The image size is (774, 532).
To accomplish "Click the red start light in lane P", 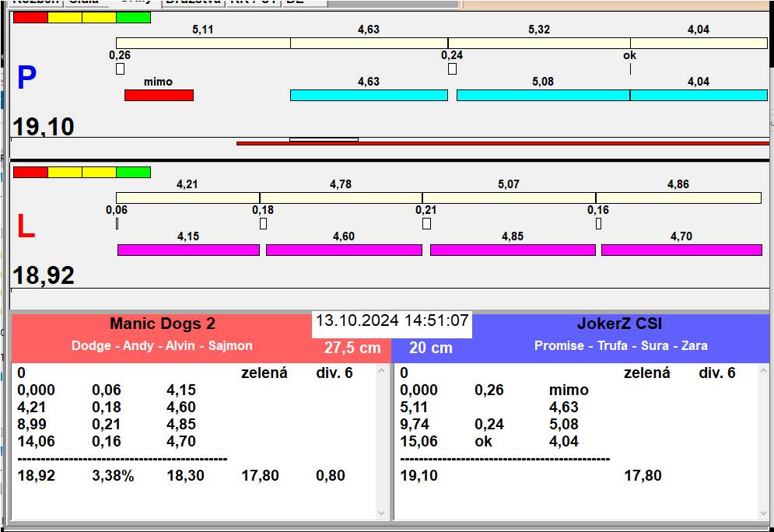I will coord(30,17).
